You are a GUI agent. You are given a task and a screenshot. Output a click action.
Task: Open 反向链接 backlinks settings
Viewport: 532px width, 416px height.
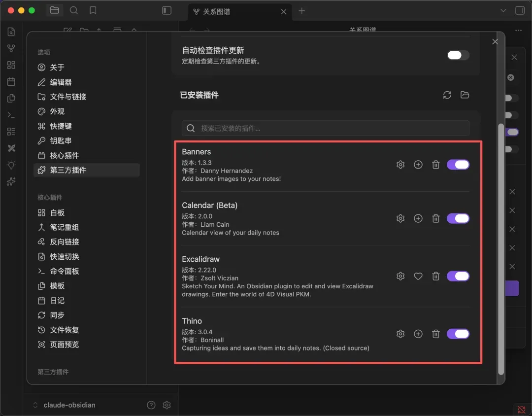tap(87, 242)
